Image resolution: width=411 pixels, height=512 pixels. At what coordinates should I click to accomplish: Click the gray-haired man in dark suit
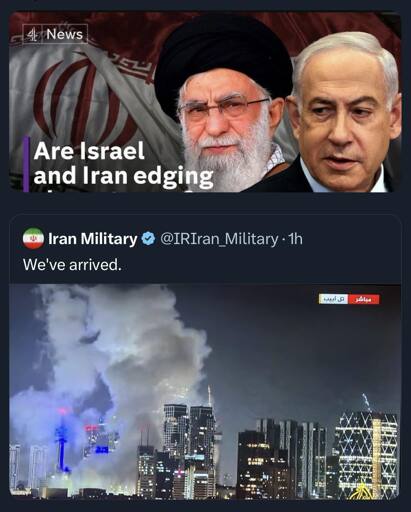tap(345, 113)
